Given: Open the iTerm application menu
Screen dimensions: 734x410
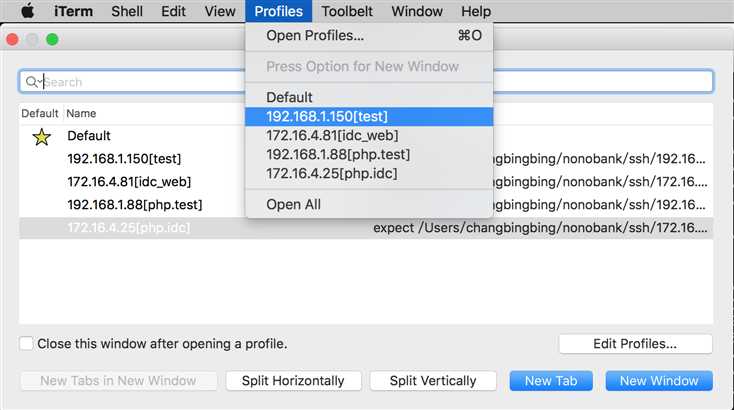Looking at the screenshot, I should (x=73, y=11).
